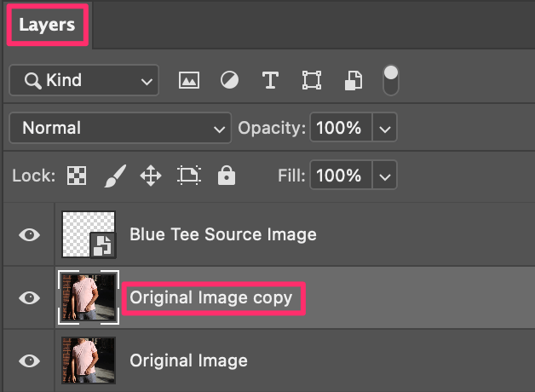Click the Fill 100% value field
The height and width of the screenshot is (392, 535).
click(x=341, y=176)
